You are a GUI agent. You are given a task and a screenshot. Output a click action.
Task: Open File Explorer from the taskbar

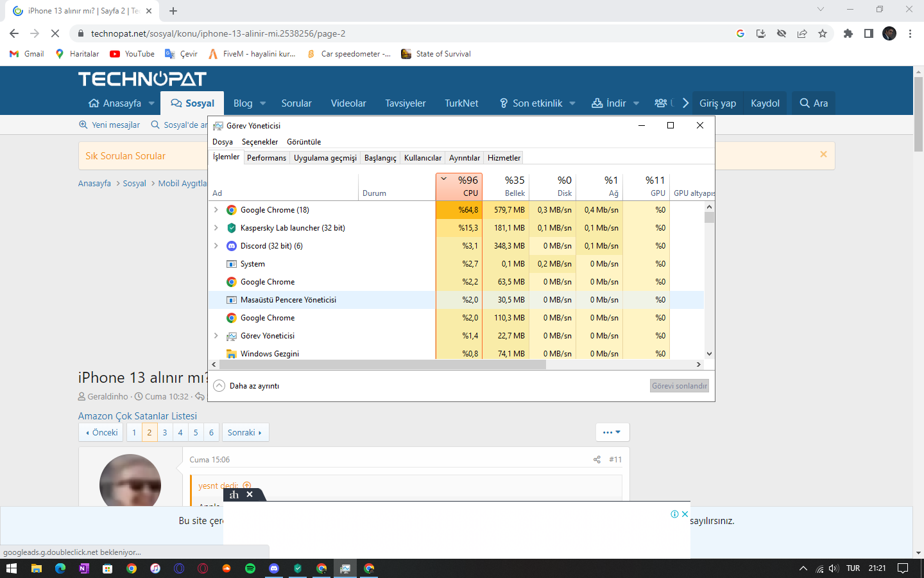(x=37, y=568)
